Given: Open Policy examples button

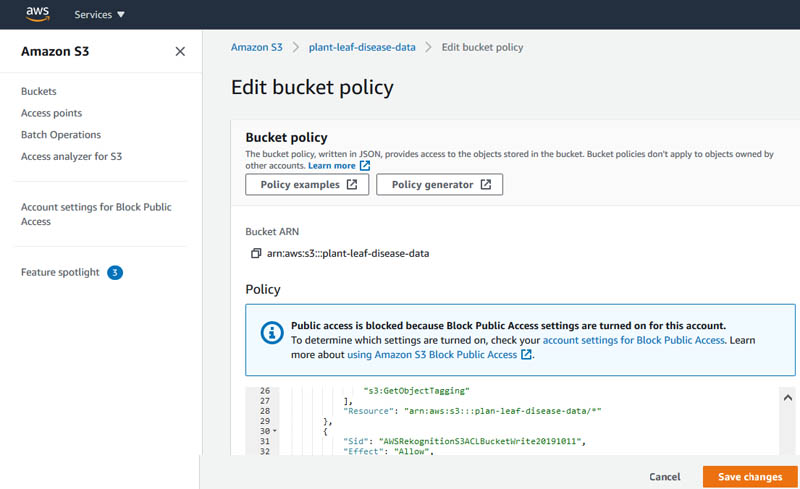Looking at the screenshot, I should coord(307,185).
